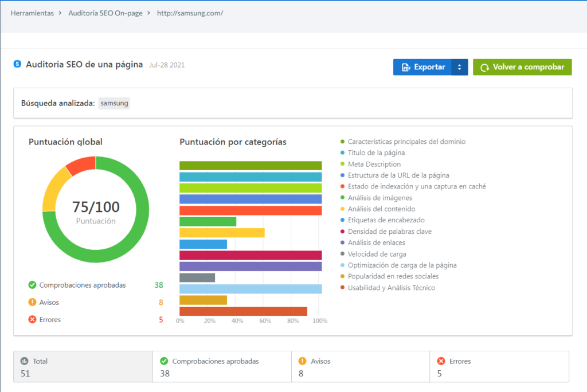Select the Total tab showing 51
This screenshot has width=587, height=392.
[x=83, y=367]
